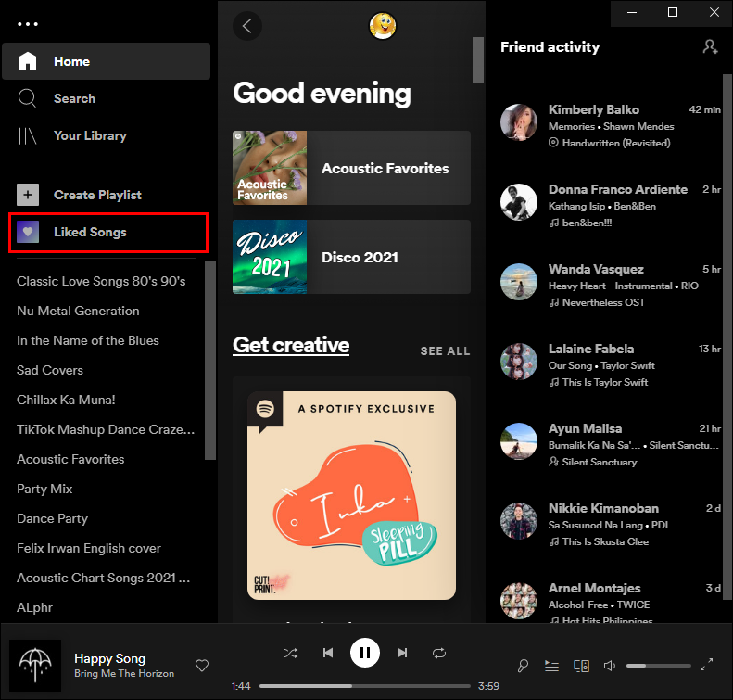Open Classic Love Songs 80's 90's playlist
Screen dimensions: 733x700
(101, 281)
